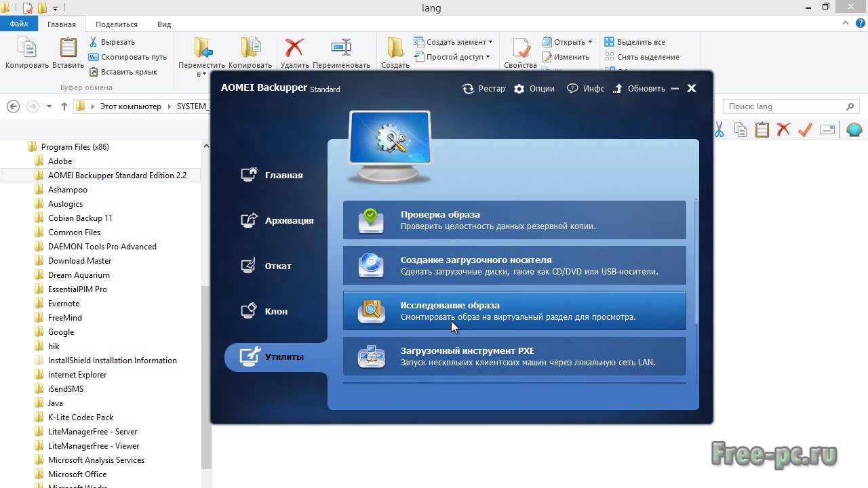Select the Утилиты sidebar section

(x=275, y=357)
